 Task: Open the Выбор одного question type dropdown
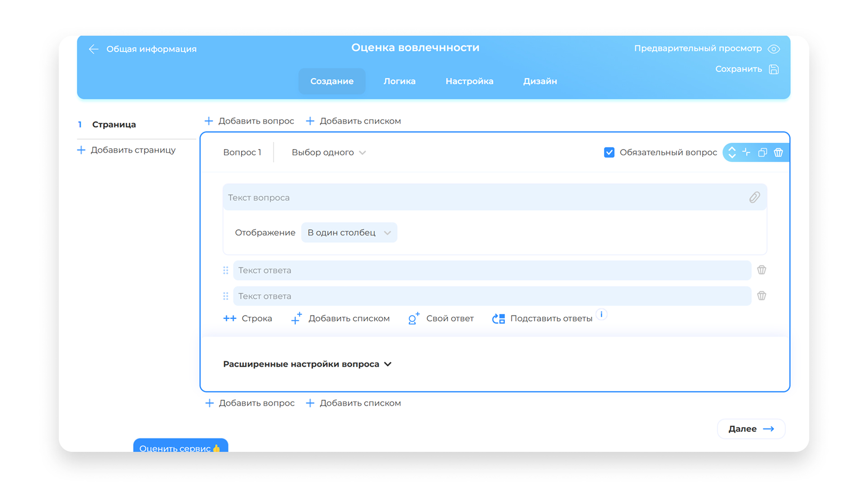[x=329, y=153]
